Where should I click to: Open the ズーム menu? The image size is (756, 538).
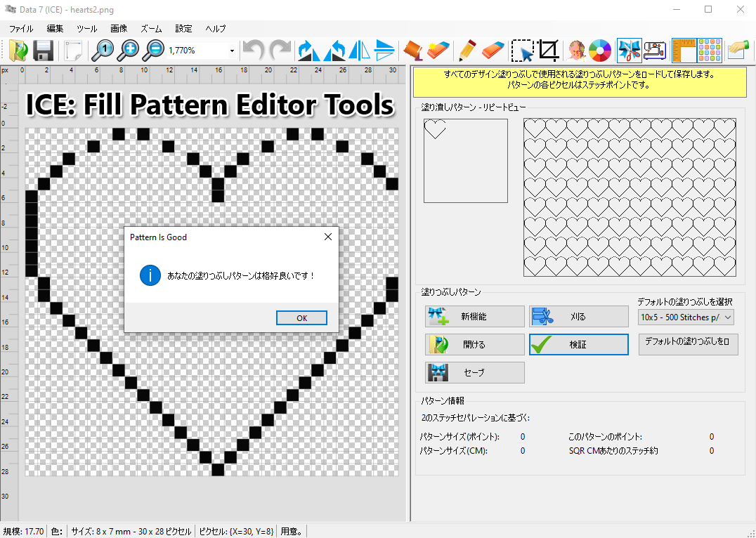tap(151, 29)
